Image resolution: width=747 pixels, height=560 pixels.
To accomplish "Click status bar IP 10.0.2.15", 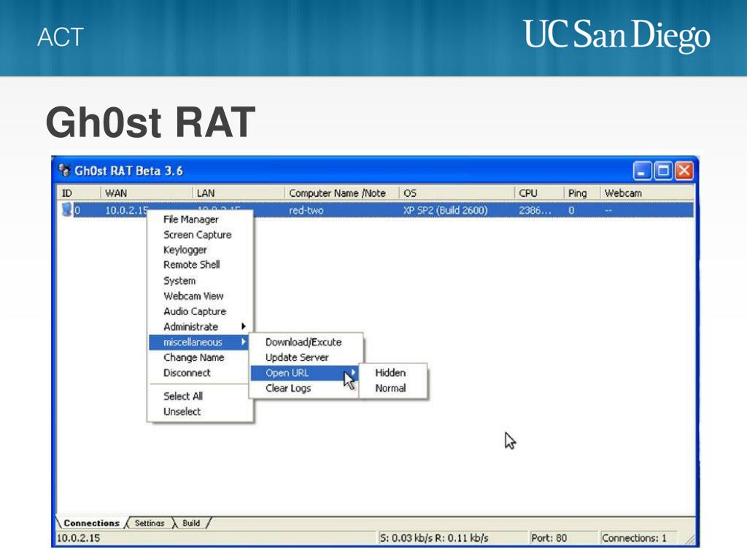I will tap(79, 537).
